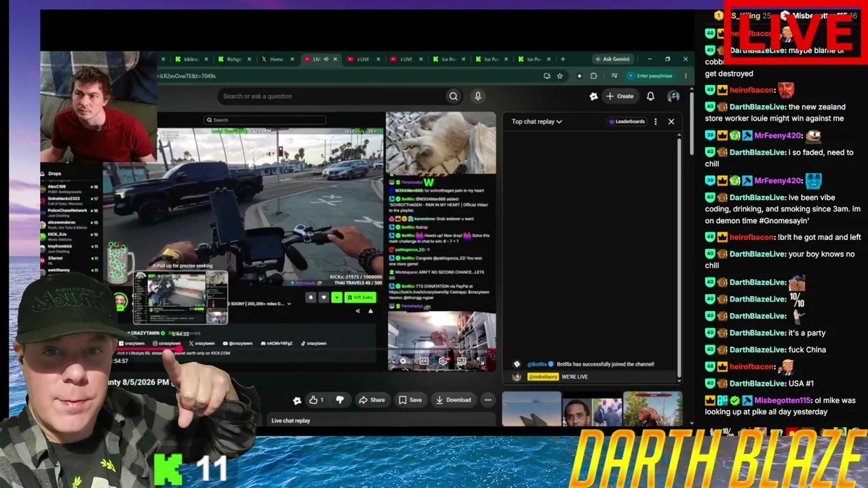Open the Leaderboards button in chat
Image resolution: width=868 pixels, height=488 pixels.
[627, 121]
